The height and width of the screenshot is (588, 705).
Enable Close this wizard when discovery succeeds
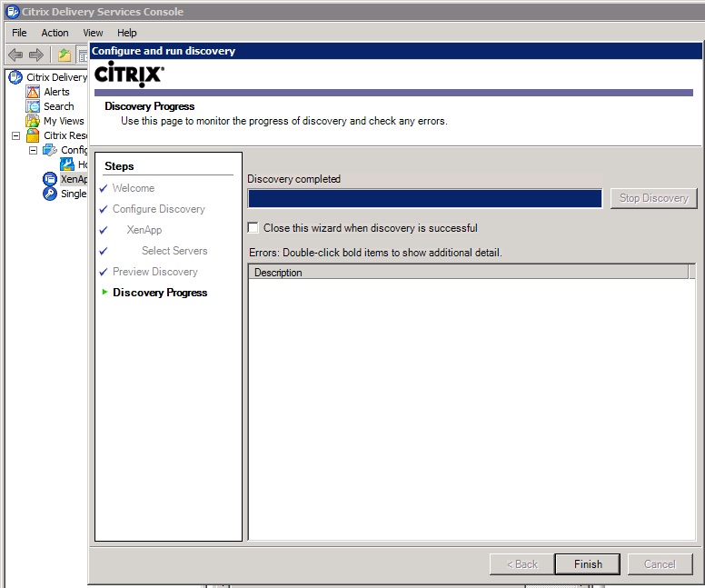[x=253, y=228]
